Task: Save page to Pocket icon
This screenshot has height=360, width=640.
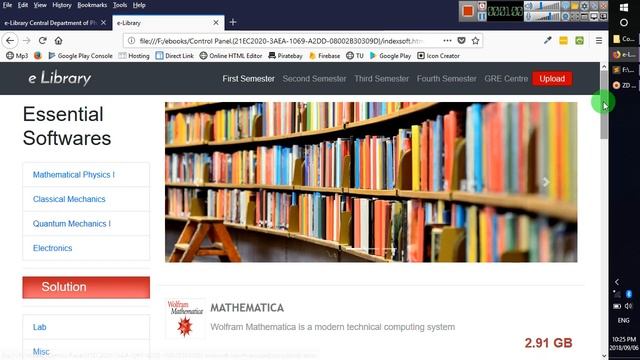Action: 461,40
